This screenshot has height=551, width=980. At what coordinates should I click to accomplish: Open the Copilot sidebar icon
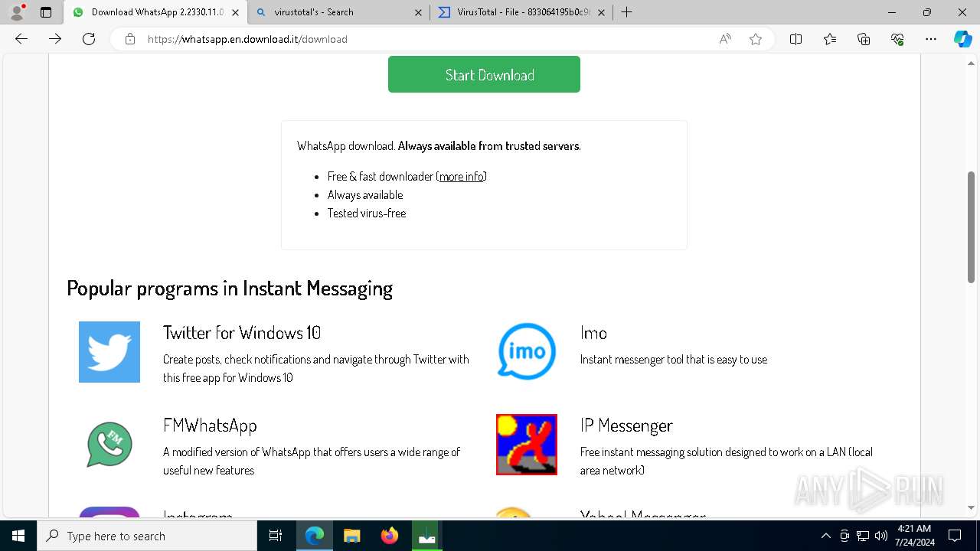[963, 39]
